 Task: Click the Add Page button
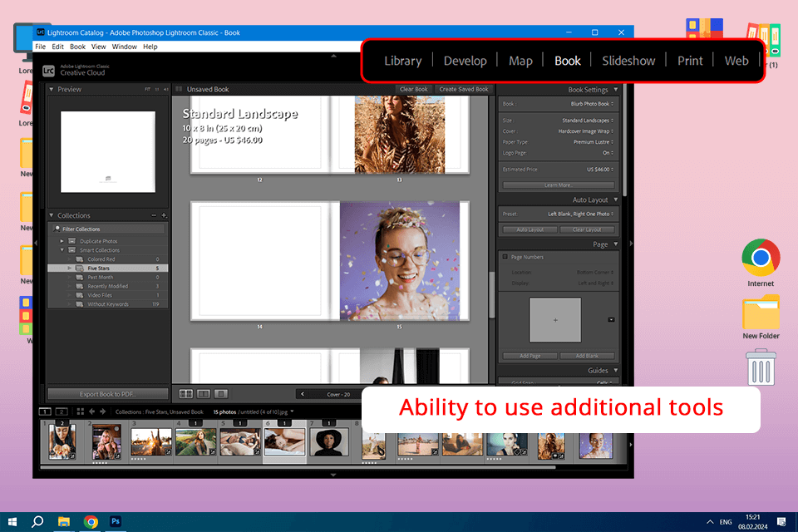[x=530, y=356]
